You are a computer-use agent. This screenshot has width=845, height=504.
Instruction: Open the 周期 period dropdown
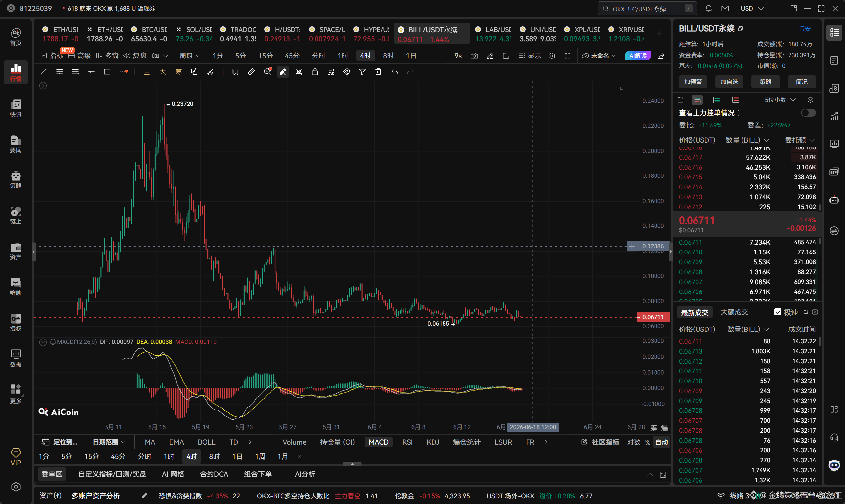(189, 56)
